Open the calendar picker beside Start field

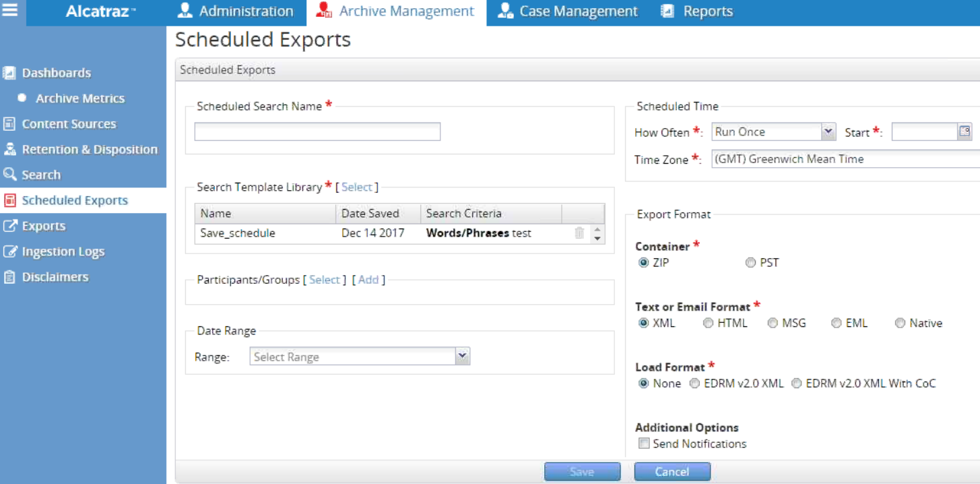(965, 131)
